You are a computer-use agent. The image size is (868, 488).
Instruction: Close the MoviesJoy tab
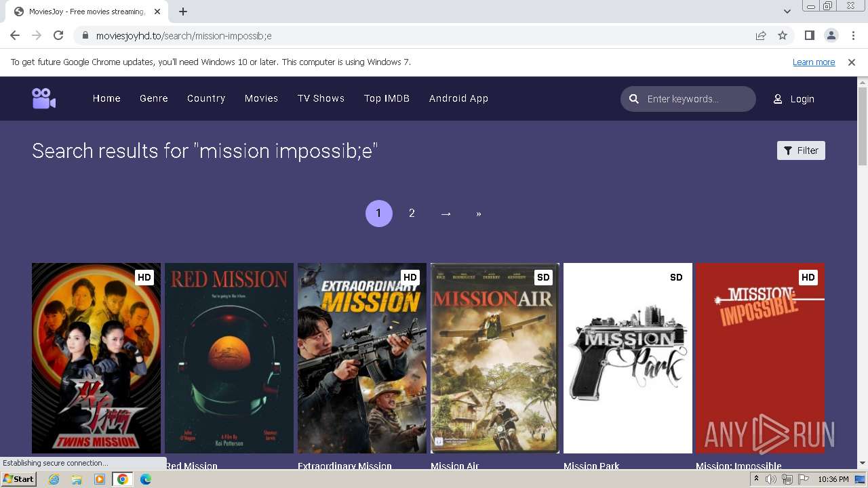(x=157, y=12)
